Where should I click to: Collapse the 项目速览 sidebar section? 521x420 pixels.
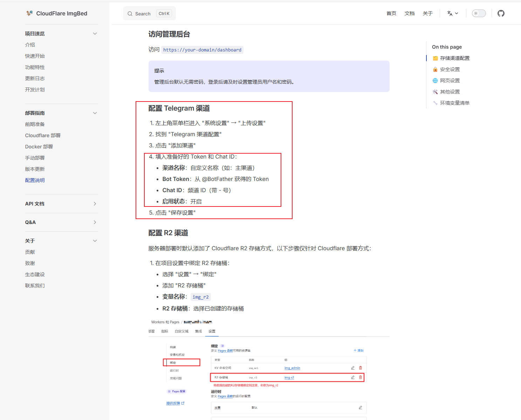tap(95, 34)
